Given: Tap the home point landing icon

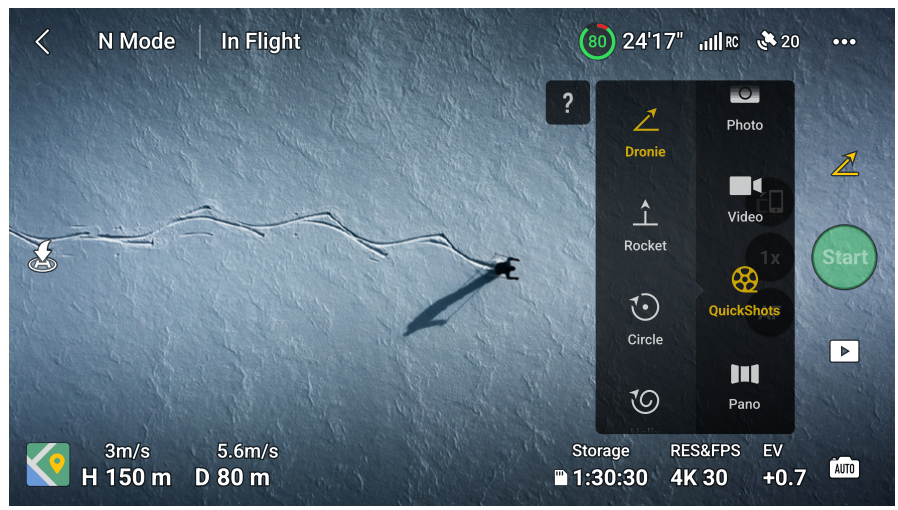Looking at the screenshot, I should [x=43, y=256].
